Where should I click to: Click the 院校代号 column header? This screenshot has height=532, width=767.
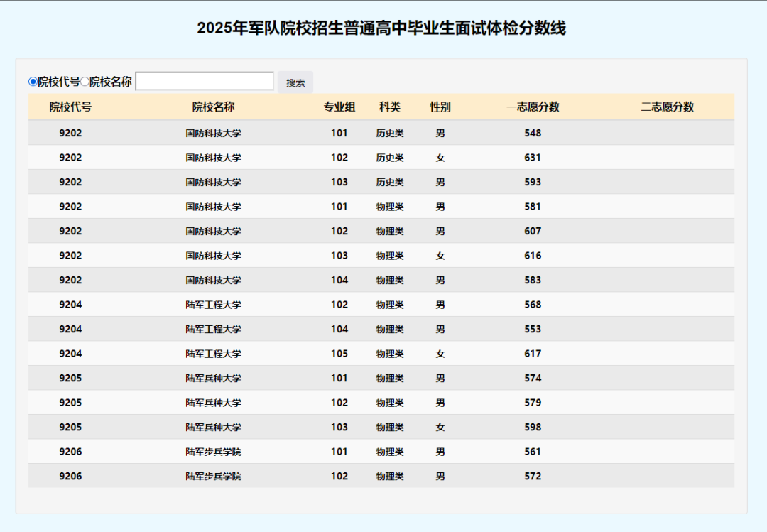(x=70, y=107)
